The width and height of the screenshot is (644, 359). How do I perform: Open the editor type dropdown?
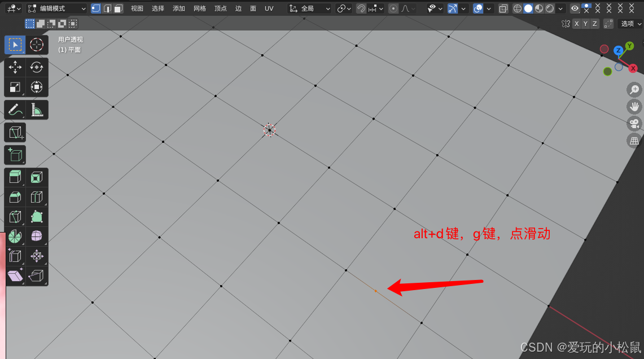[x=14, y=8]
